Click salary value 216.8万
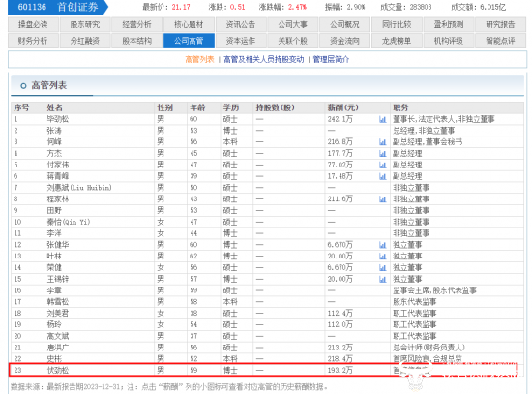 340,142
